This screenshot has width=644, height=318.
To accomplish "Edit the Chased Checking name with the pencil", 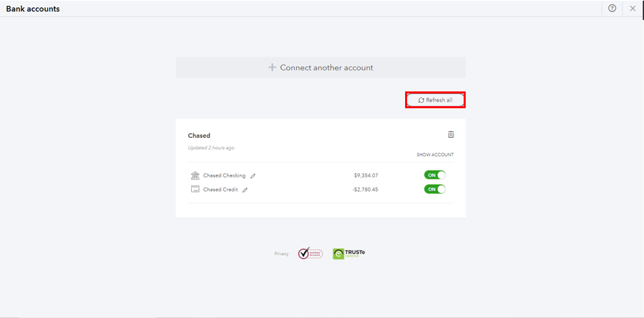I will pyautogui.click(x=253, y=176).
